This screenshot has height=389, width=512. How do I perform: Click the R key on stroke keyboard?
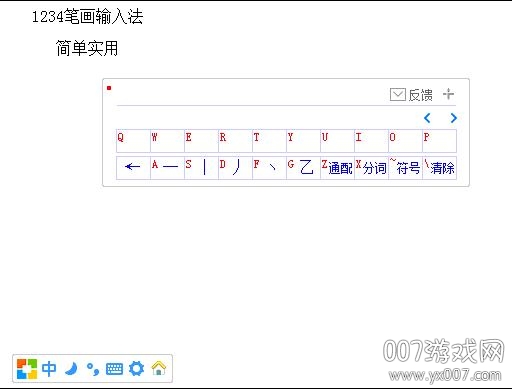(235, 141)
